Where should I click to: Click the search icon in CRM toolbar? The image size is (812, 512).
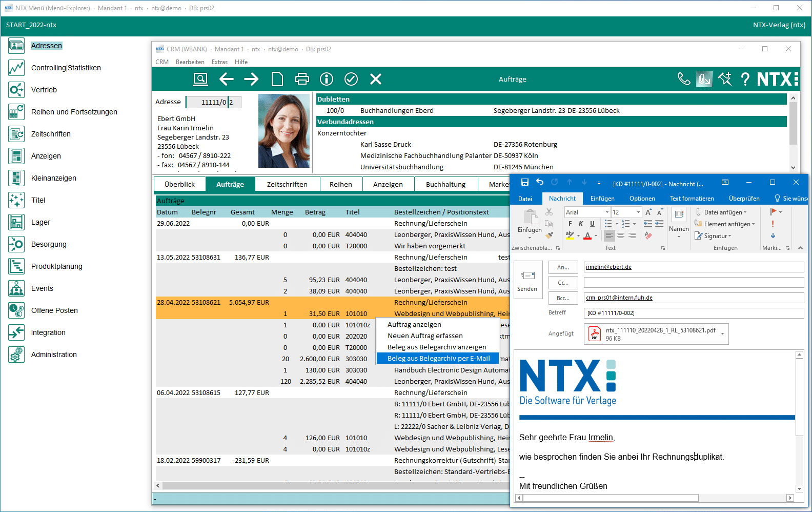point(200,79)
